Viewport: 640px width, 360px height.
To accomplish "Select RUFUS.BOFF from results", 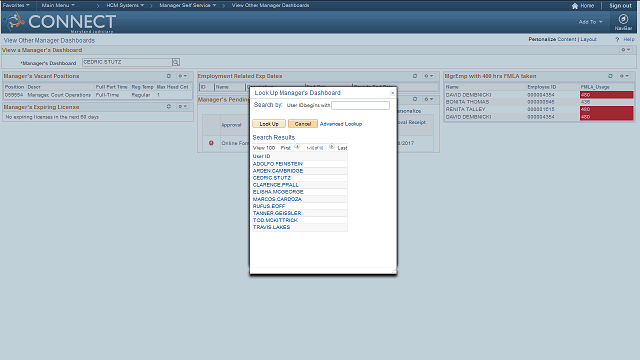I will tap(269, 206).
